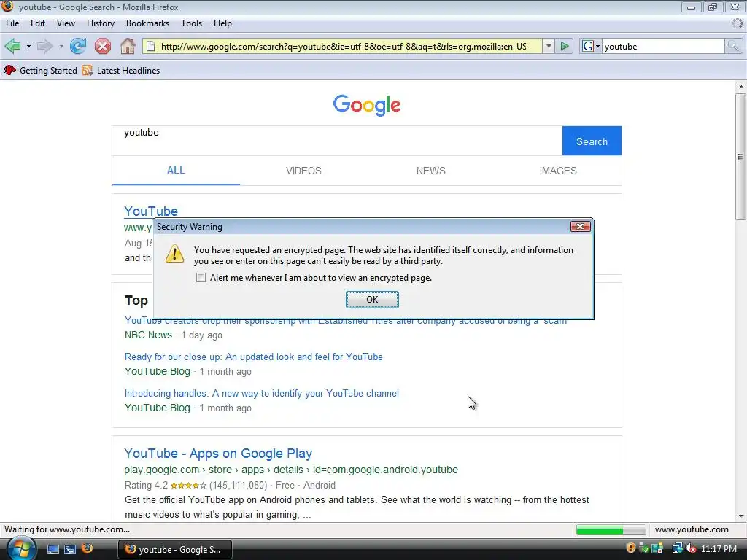Open the search engine selector dropdown arrow
The image size is (747, 560).
597,46
